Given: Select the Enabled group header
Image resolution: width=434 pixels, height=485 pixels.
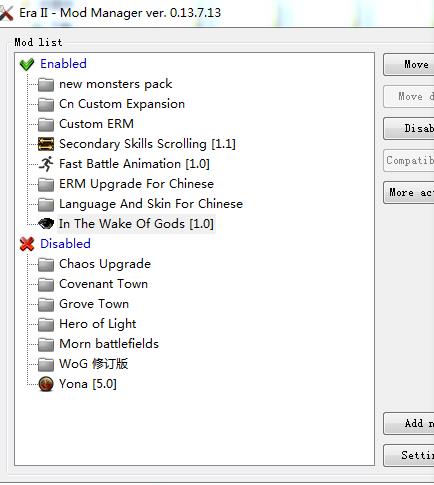Looking at the screenshot, I should click(63, 64).
